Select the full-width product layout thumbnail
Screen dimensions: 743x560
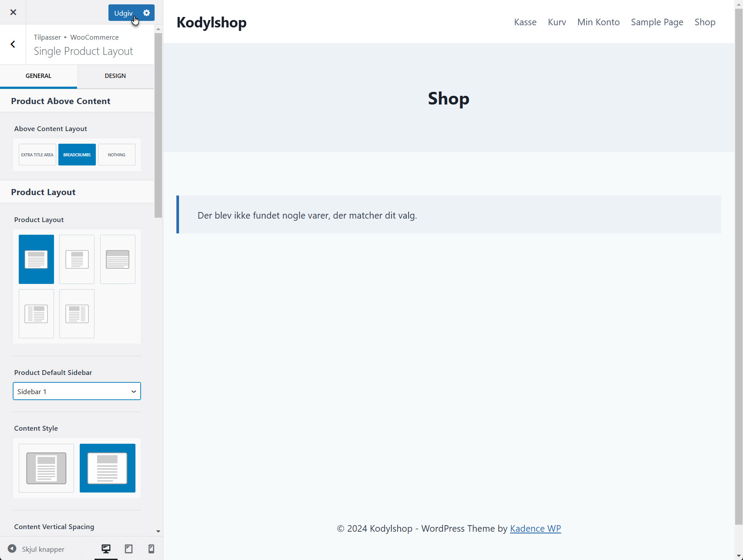[118, 259]
